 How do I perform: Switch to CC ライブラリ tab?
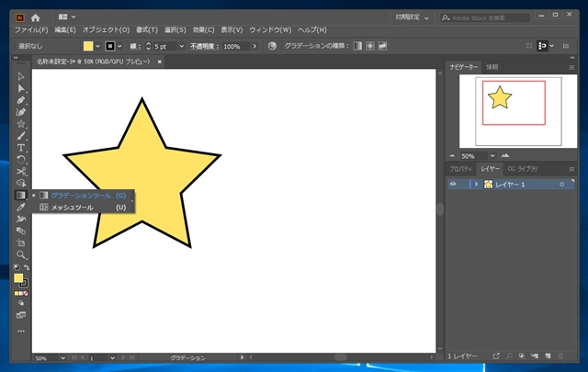coord(523,169)
